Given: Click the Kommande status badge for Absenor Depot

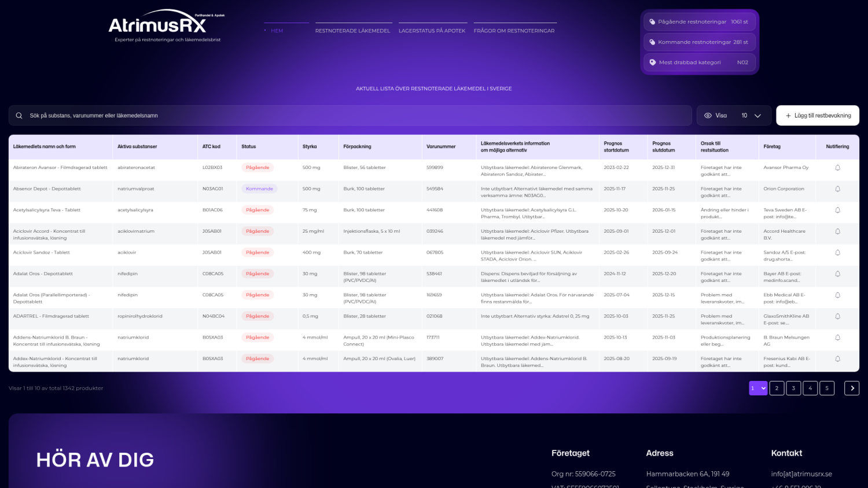Looking at the screenshot, I should pyautogui.click(x=259, y=189).
